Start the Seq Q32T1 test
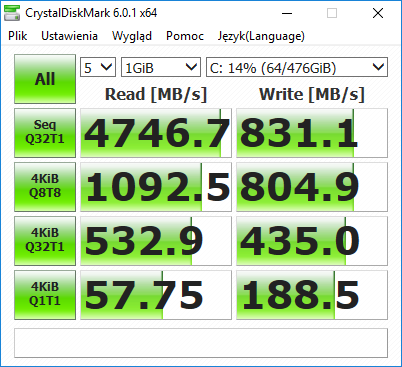402x367 pixels. point(45,133)
